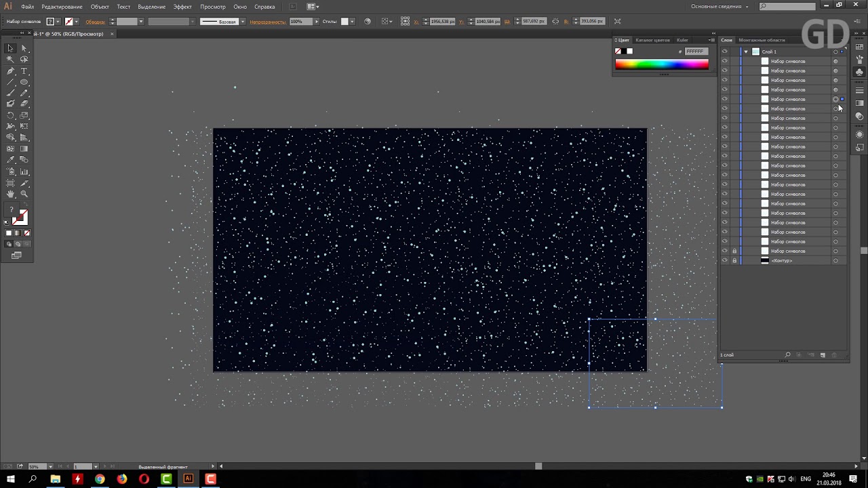Screen dimensions: 868x488
Task: Select the Magic Wand tool
Action: (x=11, y=60)
